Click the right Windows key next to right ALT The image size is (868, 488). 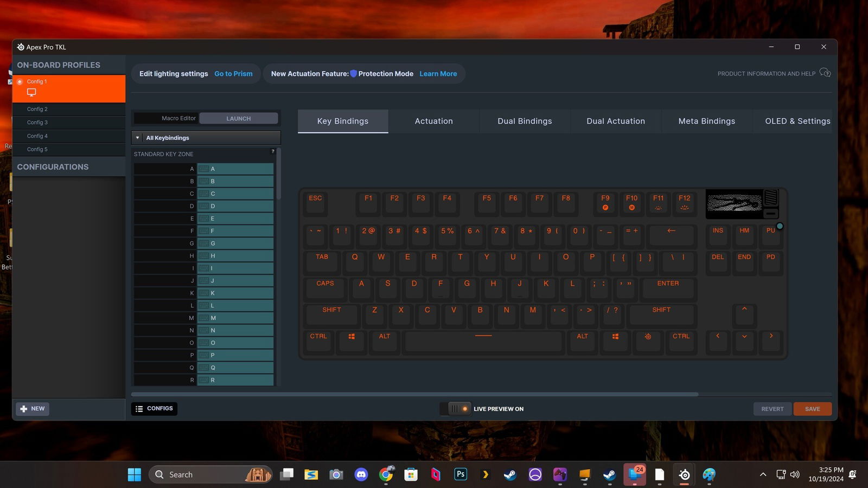(615, 341)
